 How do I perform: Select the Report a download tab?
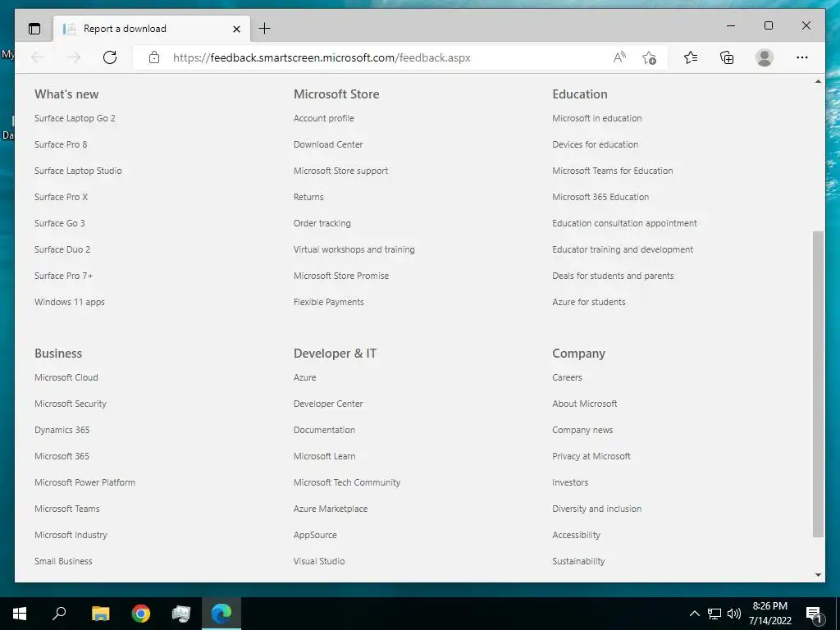coord(152,29)
